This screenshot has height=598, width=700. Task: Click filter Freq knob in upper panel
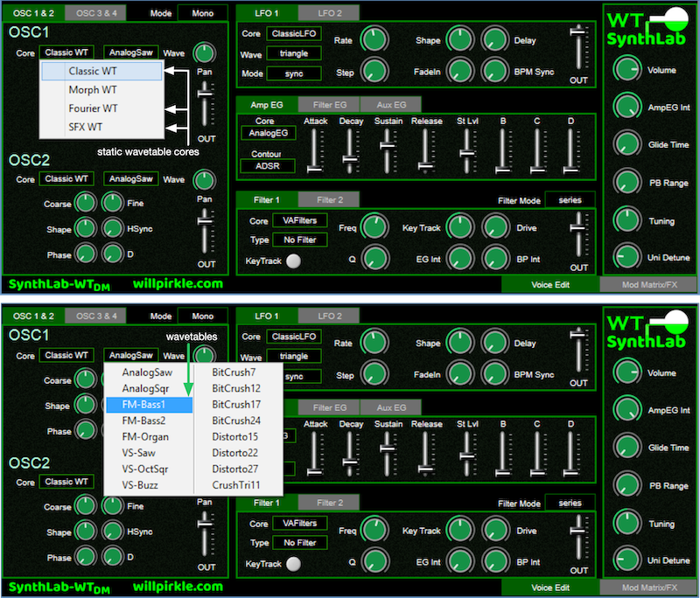click(374, 226)
